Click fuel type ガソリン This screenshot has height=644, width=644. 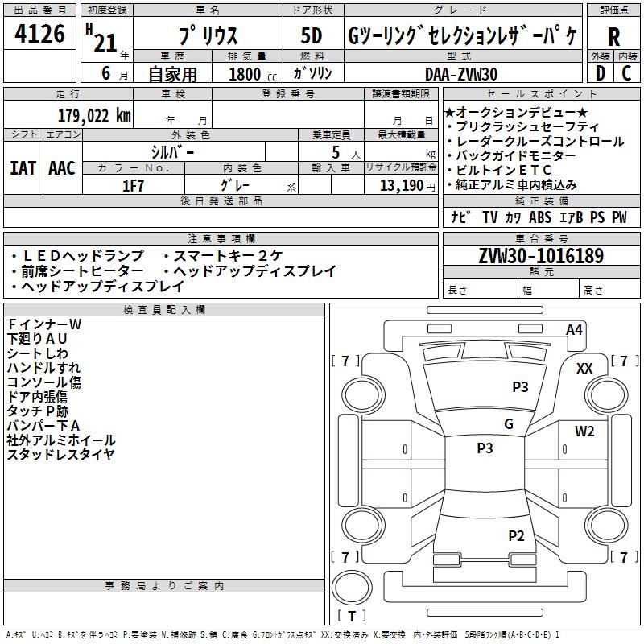point(312,73)
